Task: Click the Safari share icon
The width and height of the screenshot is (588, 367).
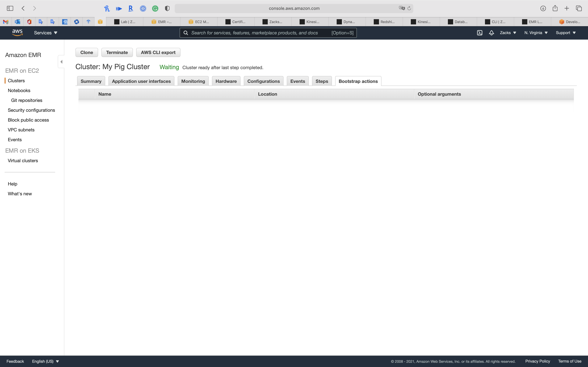Action: 555,8
